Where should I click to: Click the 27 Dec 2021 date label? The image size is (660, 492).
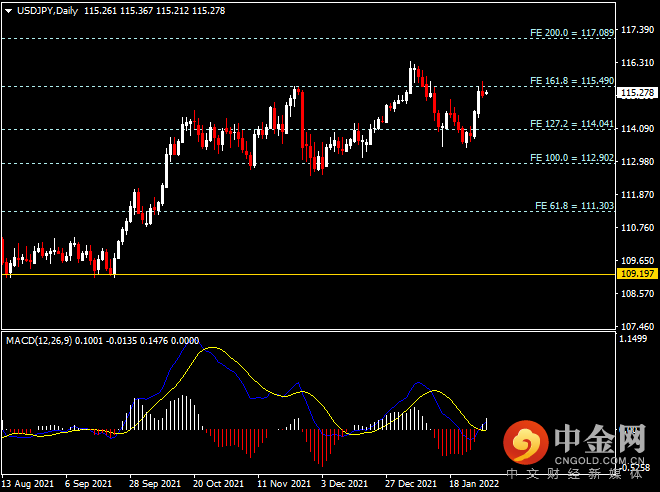411,484
